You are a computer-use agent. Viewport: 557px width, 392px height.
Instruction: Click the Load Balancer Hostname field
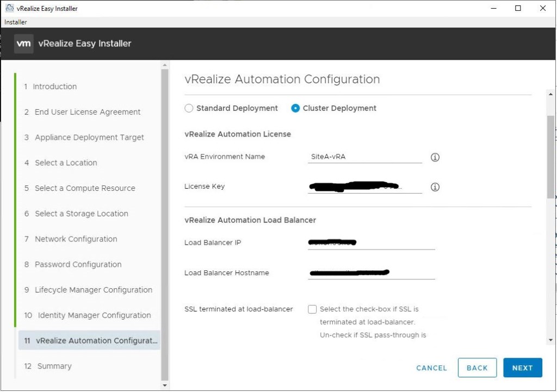tap(371, 273)
